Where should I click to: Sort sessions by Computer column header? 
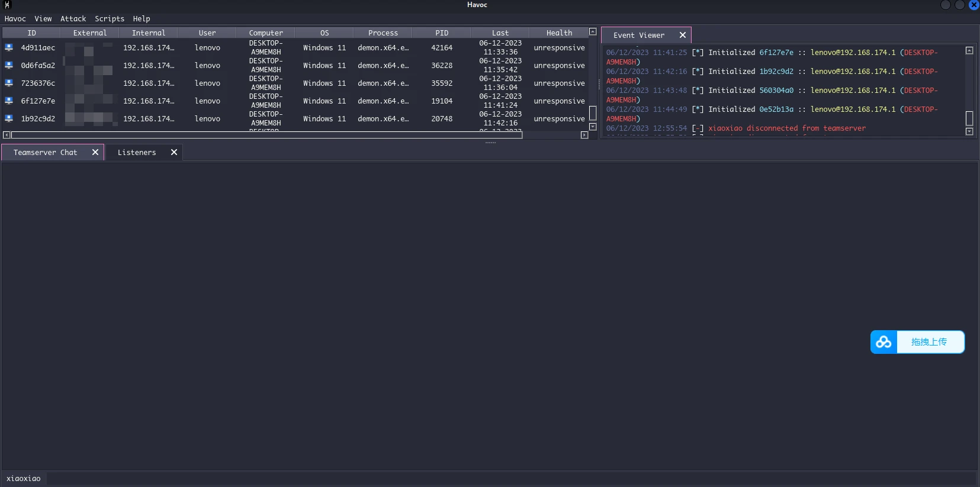tap(266, 33)
